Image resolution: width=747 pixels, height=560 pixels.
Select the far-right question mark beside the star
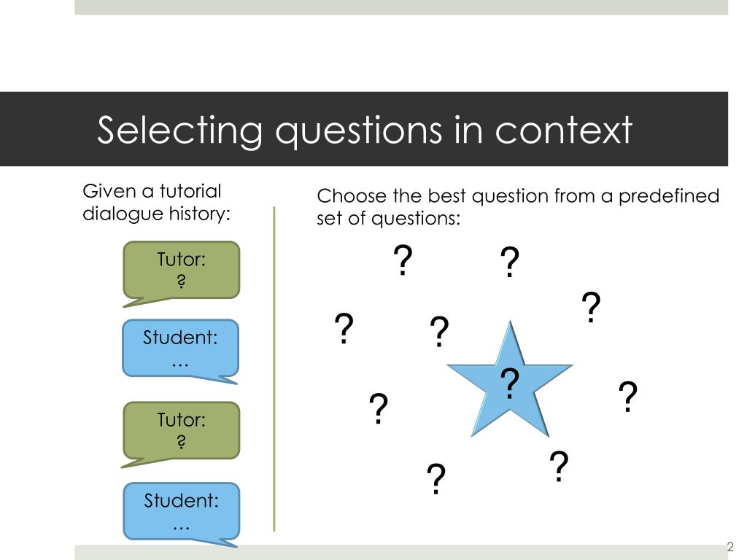click(x=628, y=397)
